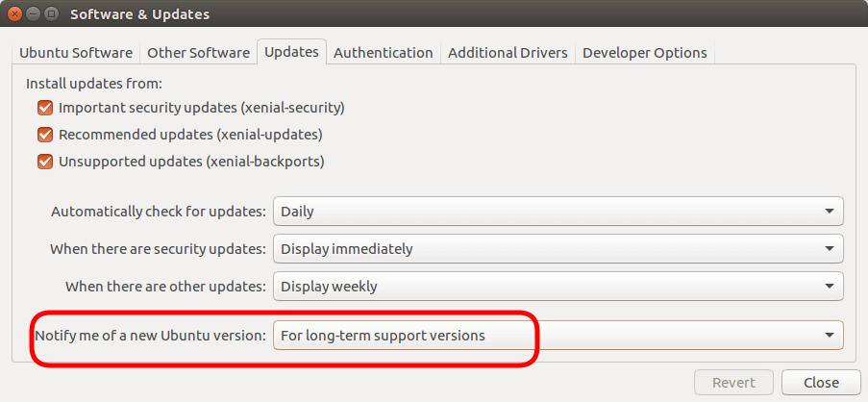
Task: Close window using red title bar button
Action: pos(15,13)
